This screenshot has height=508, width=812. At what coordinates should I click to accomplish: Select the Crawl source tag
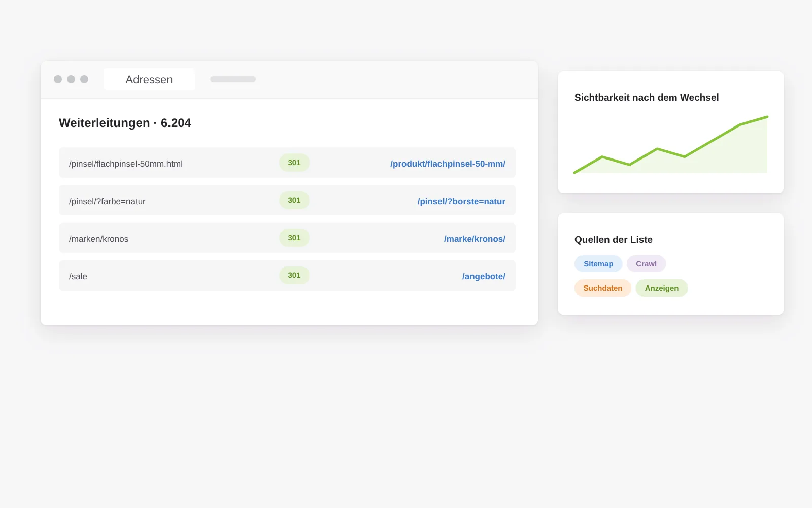tap(646, 264)
